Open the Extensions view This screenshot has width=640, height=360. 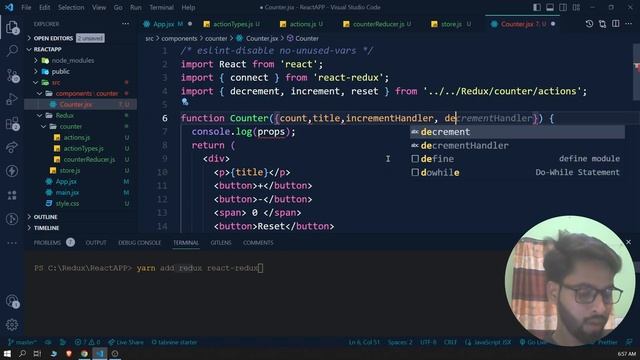12,123
